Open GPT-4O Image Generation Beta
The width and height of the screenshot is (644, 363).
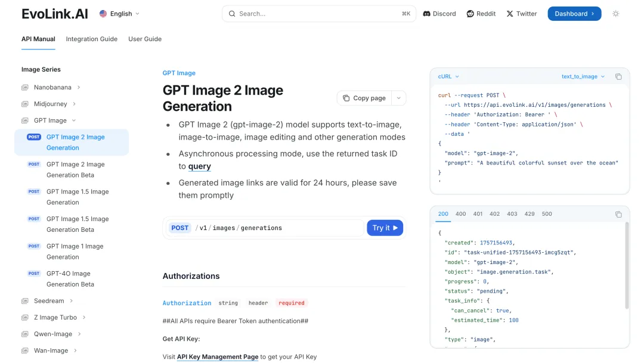click(x=70, y=279)
